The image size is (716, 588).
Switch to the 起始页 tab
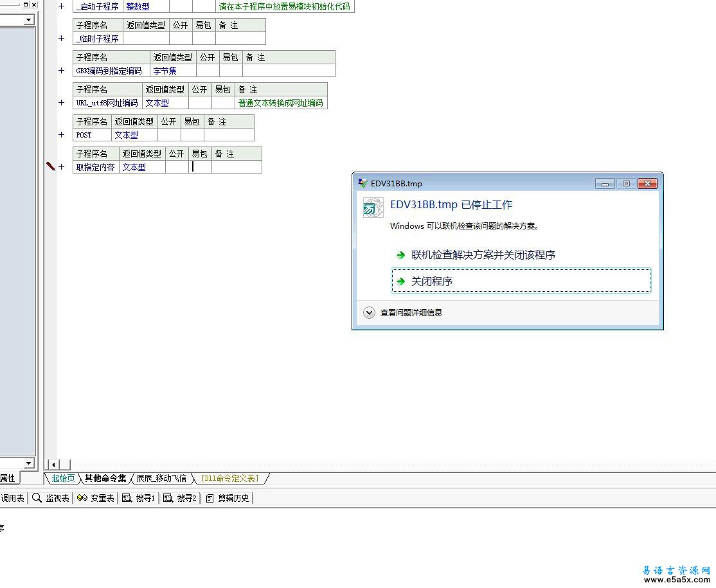[x=63, y=479]
